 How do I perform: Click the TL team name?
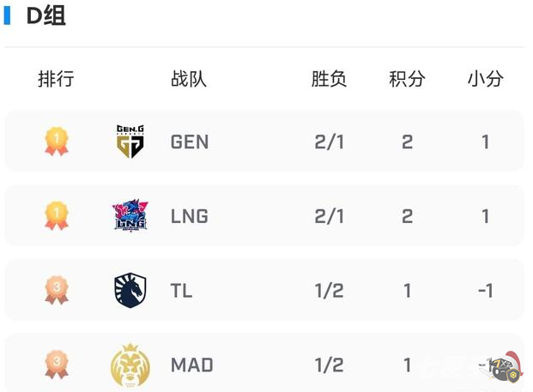(x=181, y=291)
